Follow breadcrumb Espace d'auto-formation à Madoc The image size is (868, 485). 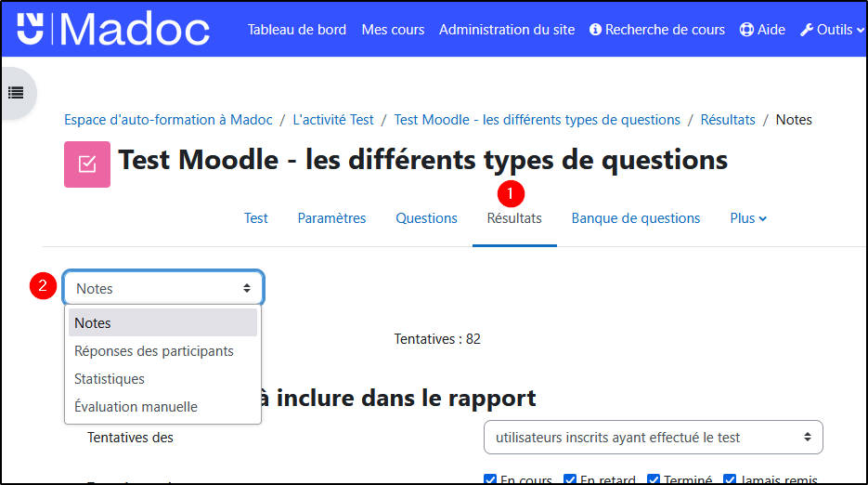coord(168,120)
